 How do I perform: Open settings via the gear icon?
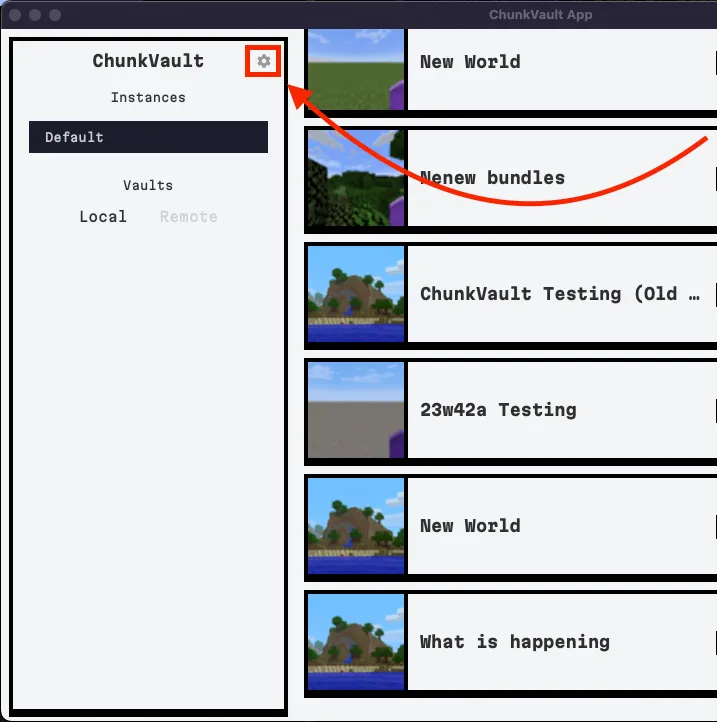point(263,61)
